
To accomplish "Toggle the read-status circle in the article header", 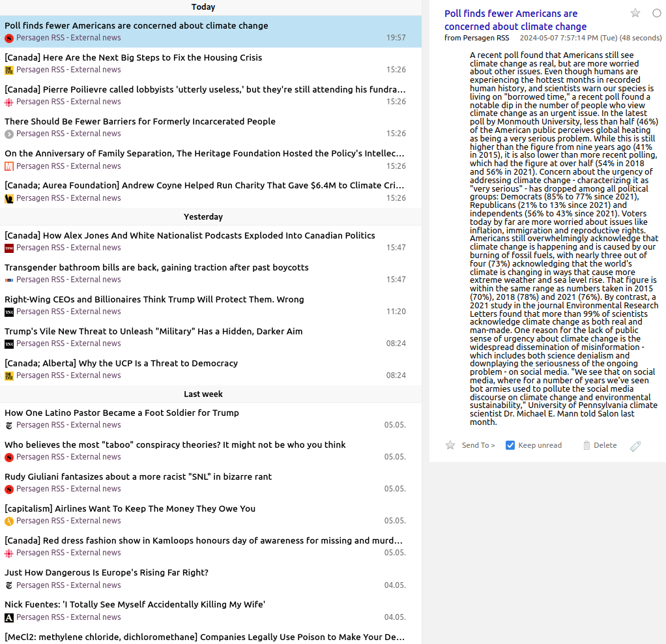I will click(657, 13).
